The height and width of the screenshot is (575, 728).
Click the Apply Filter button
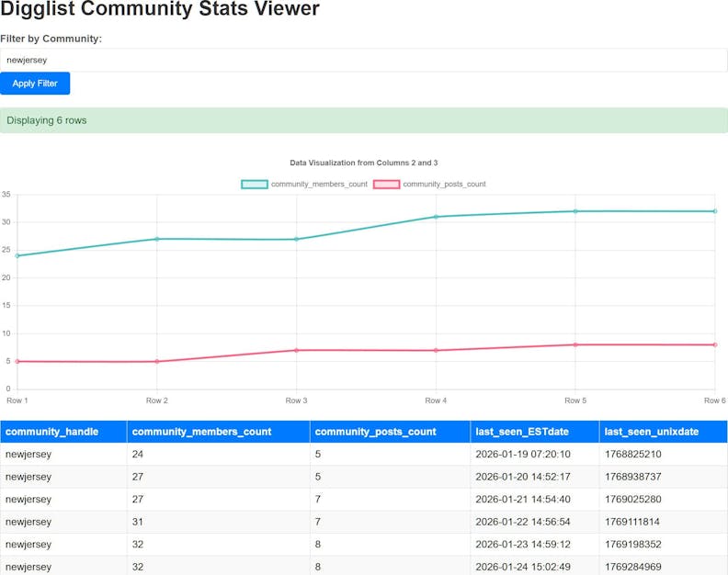pyautogui.click(x=35, y=84)
